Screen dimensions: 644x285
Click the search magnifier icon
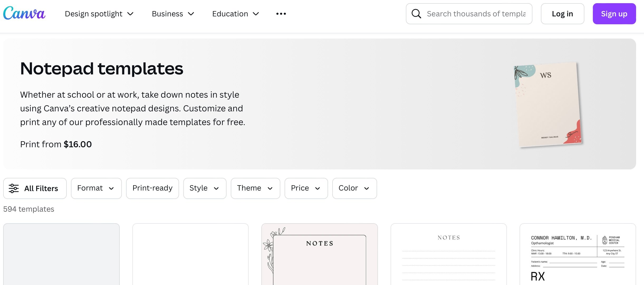[416, 14]
